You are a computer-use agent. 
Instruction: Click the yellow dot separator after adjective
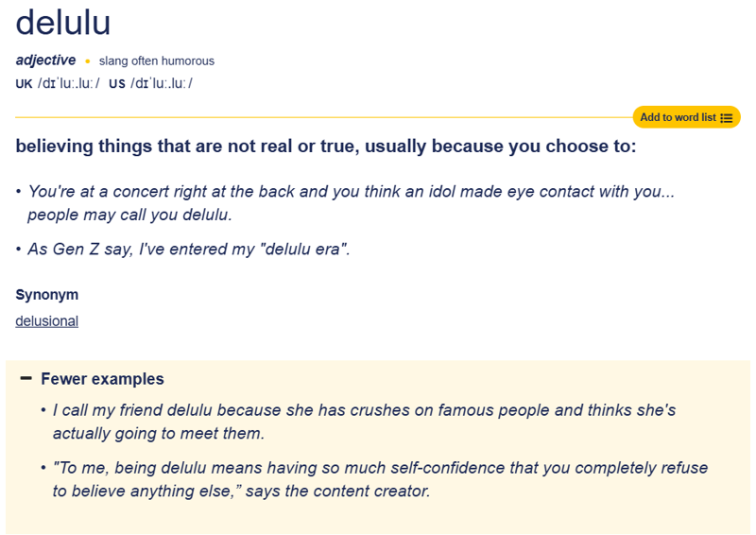coord(88,61)
